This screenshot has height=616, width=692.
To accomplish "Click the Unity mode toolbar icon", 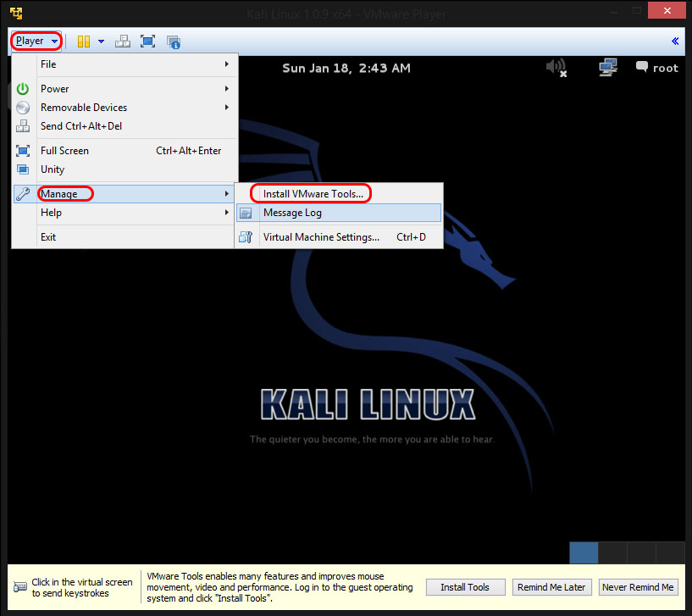I will coord(174,42).
